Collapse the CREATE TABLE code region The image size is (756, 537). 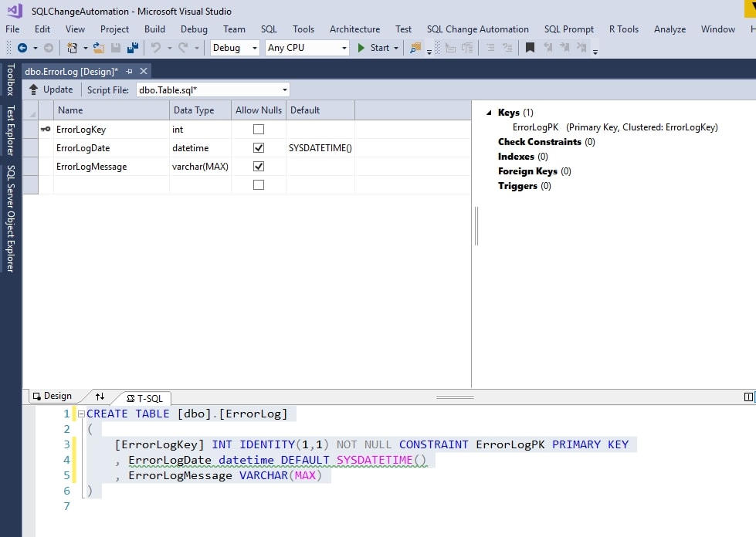click(x=81, y=414)
